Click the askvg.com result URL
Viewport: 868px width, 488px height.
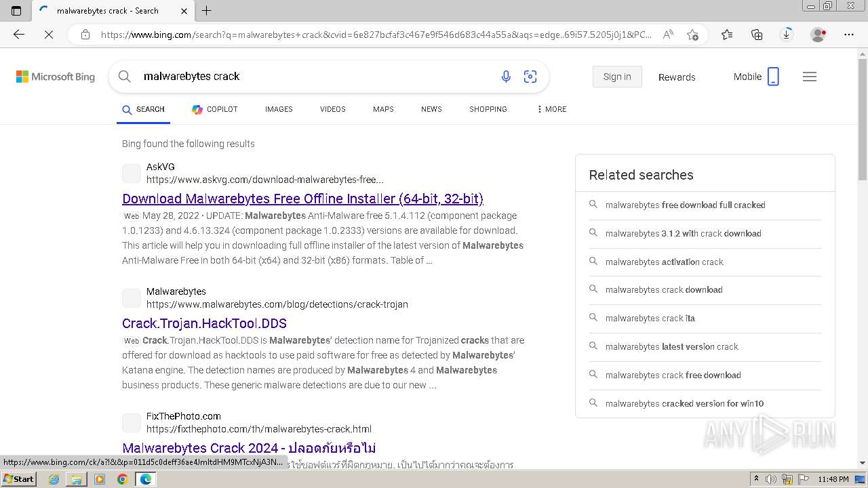click(265, 180)
